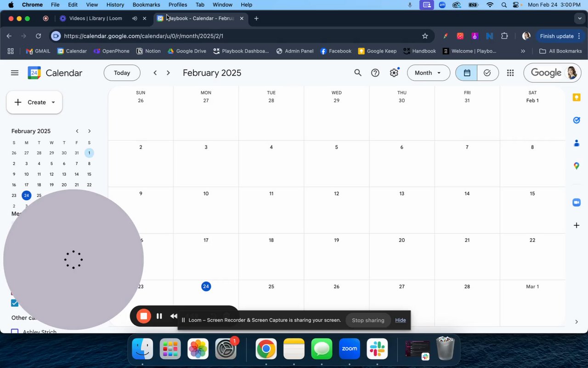Open Chrome's Finish update menu
Viewport: 588px width, 368px height.
[560, 36]
